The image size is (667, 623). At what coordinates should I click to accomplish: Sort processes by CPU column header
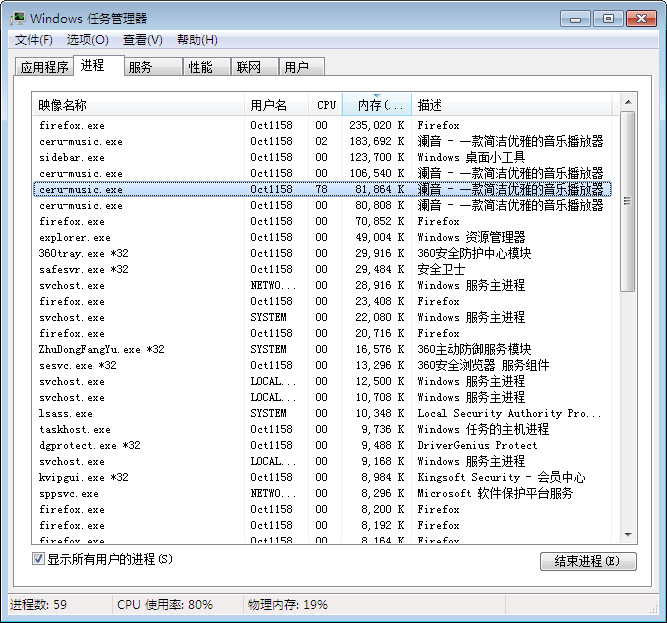click(x=326, y=105)
